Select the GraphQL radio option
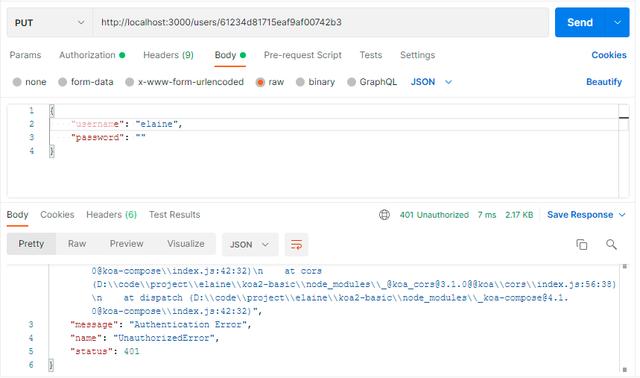This screenshot has height=378, width=640. tap(351, 82)
